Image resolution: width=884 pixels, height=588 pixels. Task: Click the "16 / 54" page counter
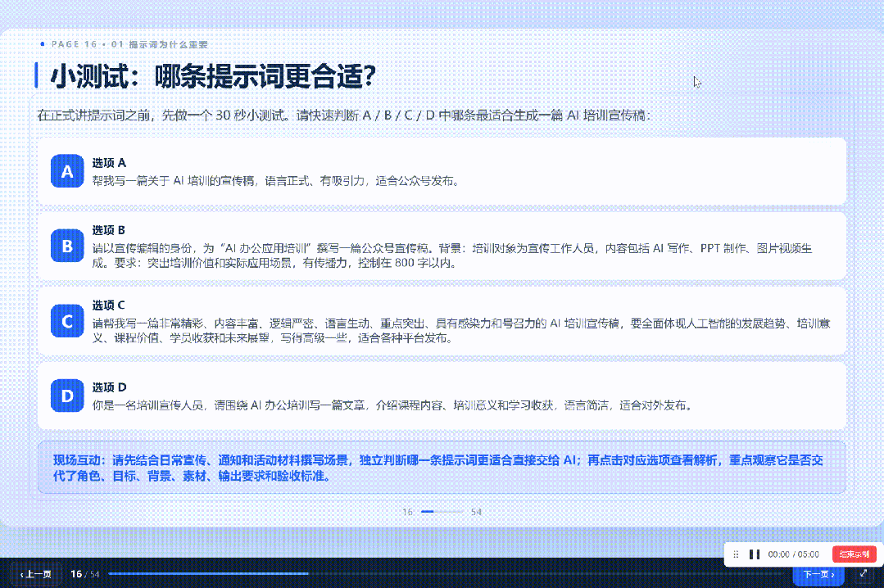85,574
